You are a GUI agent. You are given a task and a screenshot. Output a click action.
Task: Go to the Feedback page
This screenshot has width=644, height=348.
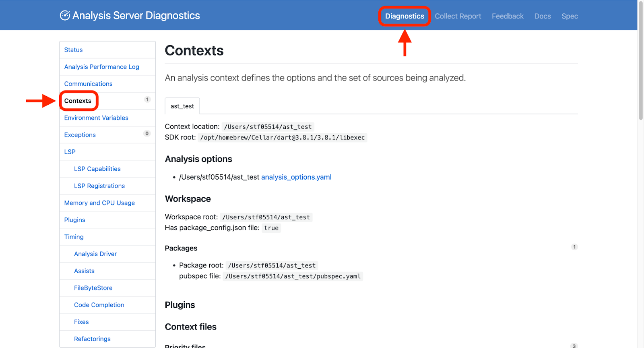(508, 16)
